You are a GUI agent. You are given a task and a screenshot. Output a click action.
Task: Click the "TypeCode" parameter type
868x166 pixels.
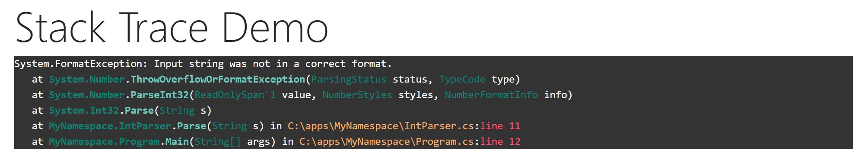pyautogui.click(x=462, y=80)
